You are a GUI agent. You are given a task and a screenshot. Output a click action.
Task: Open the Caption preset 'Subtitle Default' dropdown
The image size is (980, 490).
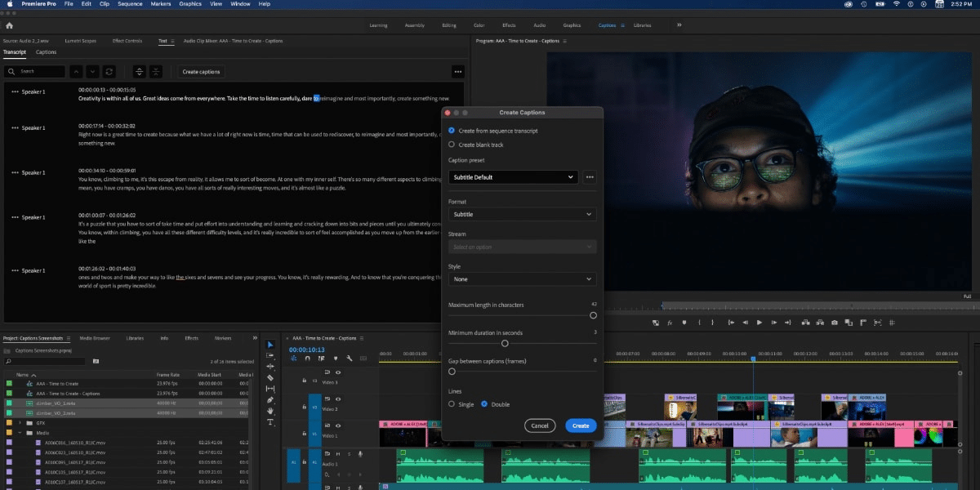click(x=513, y=177)
